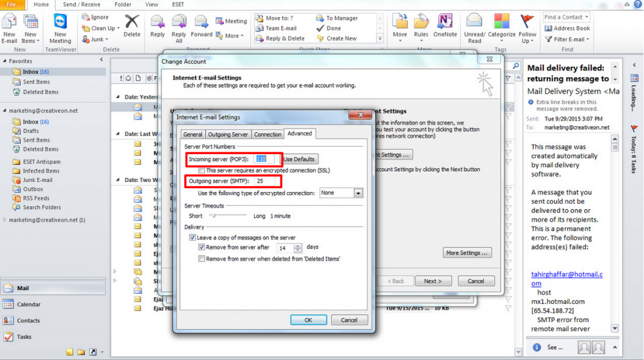
Task: Expand the second marketing@creativeon.net (1) account
Action: (5, 220)
